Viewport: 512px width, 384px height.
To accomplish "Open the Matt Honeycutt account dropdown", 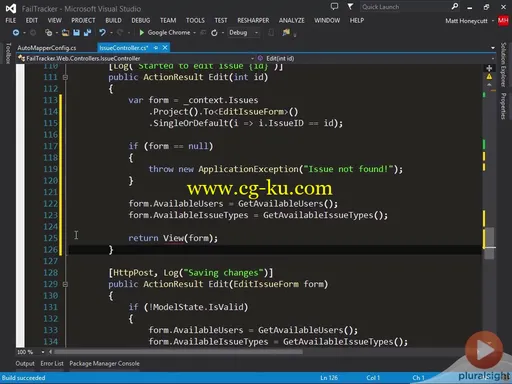I will coord(493,21).
